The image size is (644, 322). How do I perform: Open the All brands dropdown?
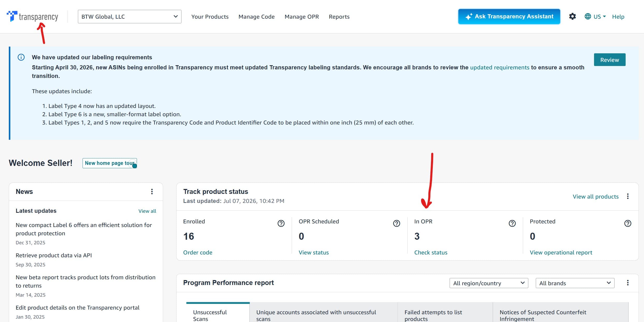(575, 283)
